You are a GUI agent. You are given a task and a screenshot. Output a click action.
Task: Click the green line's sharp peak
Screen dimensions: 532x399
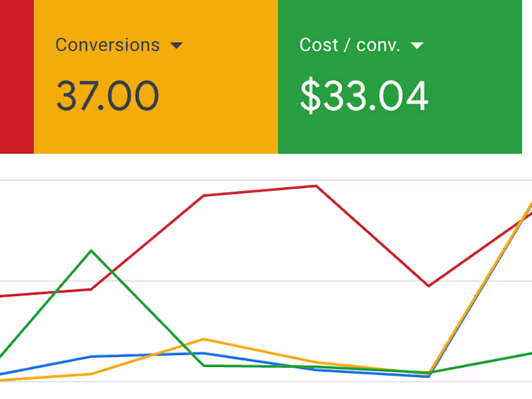click(x=92, y=251)
